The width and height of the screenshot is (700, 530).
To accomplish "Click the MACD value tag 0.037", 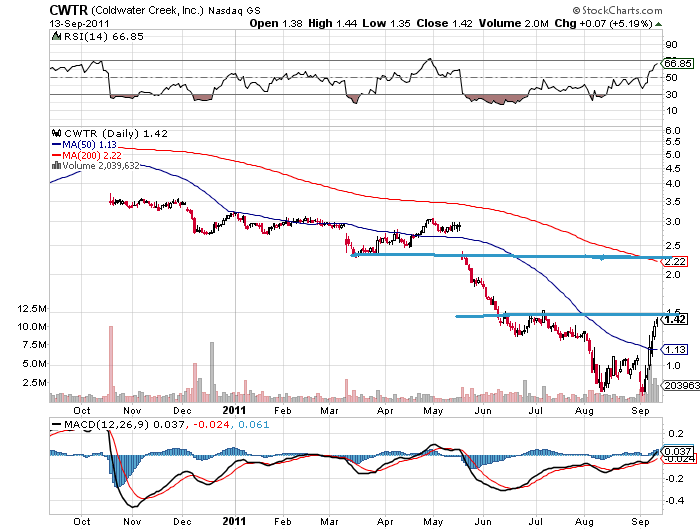I will pyautogui.click(x=678, y=451).
